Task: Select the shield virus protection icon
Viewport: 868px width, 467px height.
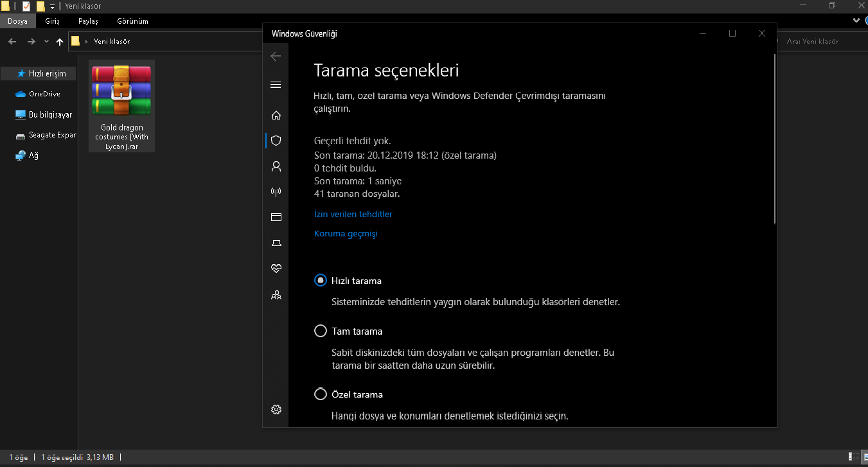Action: tap(276, 141)
